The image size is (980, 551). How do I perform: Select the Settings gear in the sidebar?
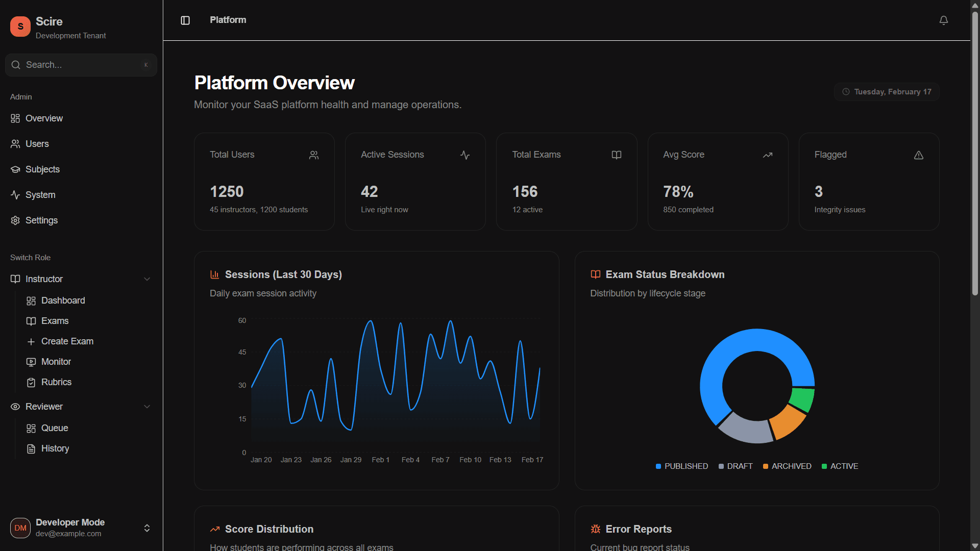[15, 220]
